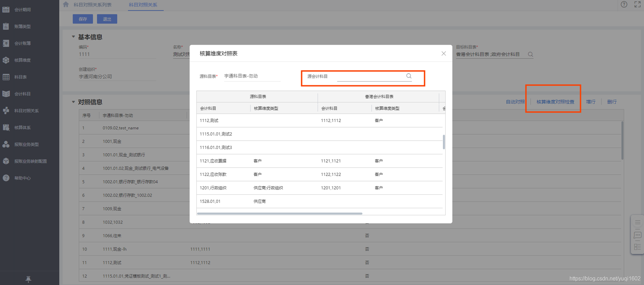This screenshot has width=644, height=285.
Task: Click the dialog's horizontal scrollbar
Action: pyautogui.click(x=280, y=213)
